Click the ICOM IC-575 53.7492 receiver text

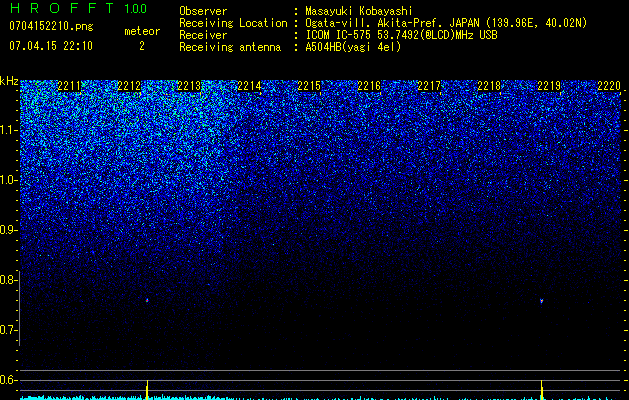coord(401,35)
